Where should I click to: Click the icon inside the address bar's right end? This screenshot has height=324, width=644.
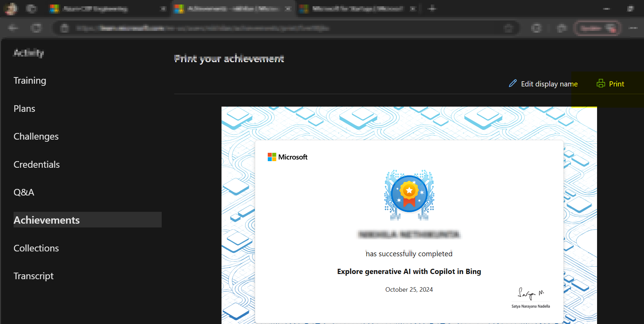(508, 28)
